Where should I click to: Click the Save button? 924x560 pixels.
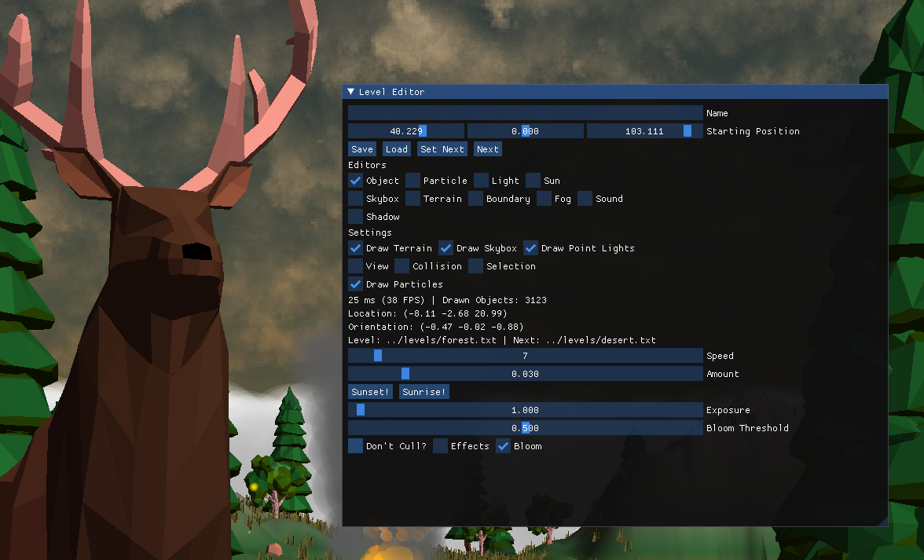click(x=361, y=149)
